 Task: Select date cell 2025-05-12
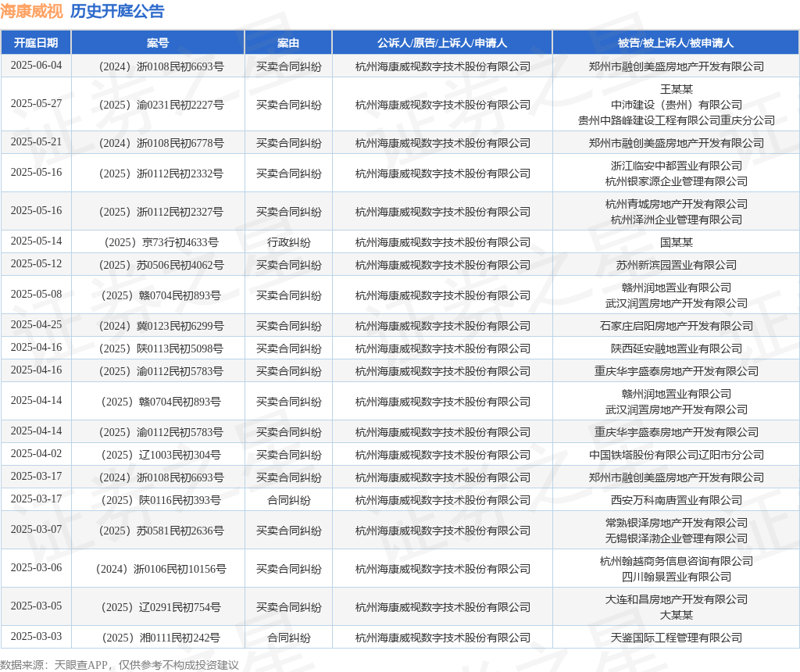coord(36,264)
